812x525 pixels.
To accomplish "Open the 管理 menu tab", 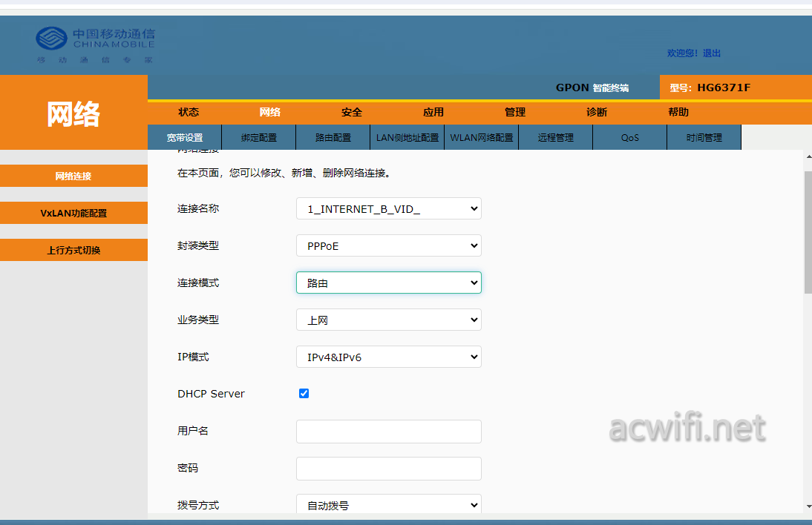I will [515, 112].
